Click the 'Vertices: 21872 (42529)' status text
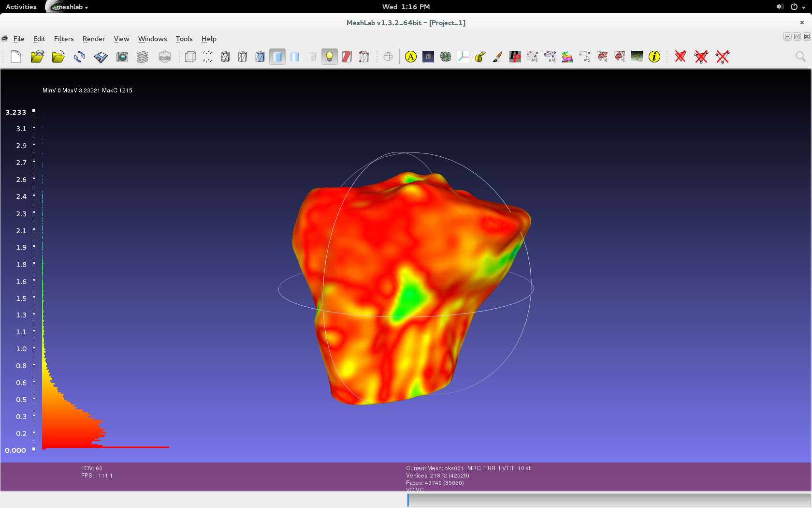This screenshot has height=508, width=812. tap(437, 476)
